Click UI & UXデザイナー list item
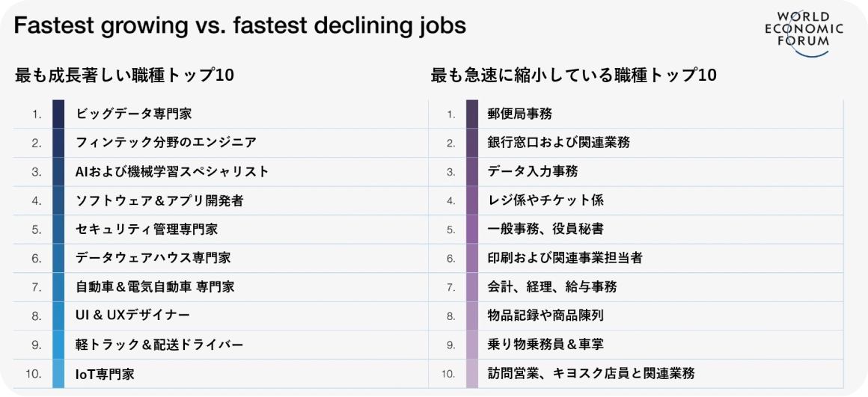The height and width of the screenshot is (397, 868). (220, 316)
